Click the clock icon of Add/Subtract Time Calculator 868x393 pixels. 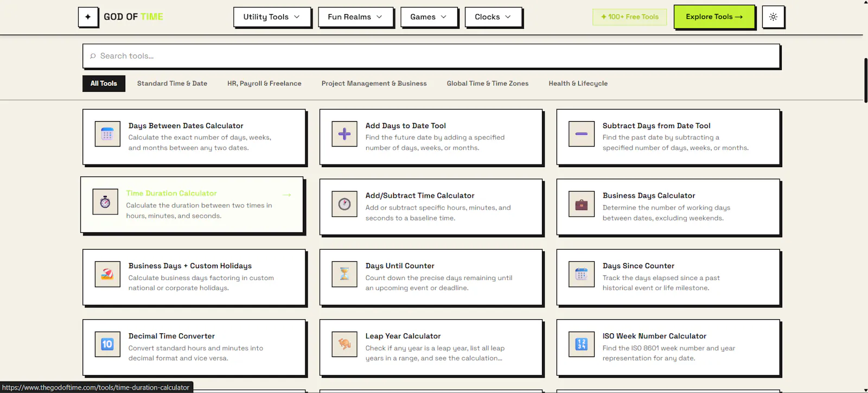point(344,204)
